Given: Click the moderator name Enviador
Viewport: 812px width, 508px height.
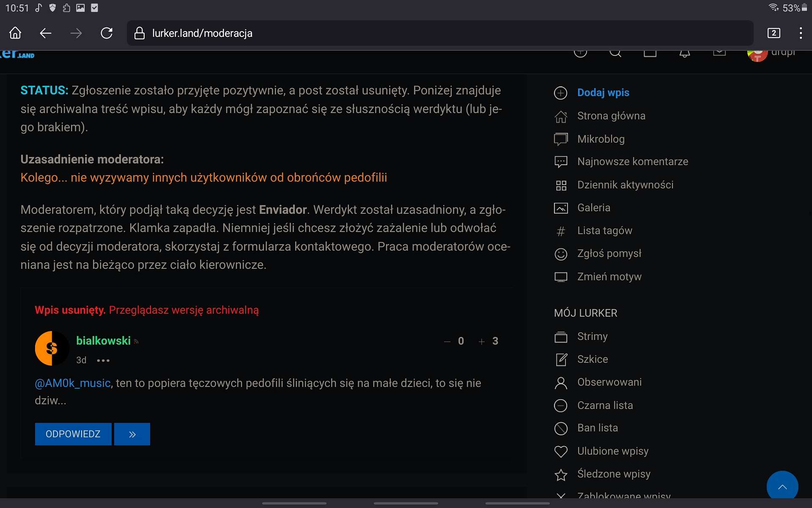Looking at the screenshot, I should click(x=283, y=210).
